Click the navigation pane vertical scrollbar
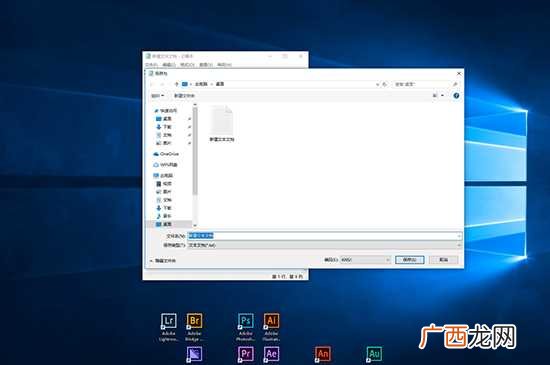550x365 pixels. coord(195,151)
